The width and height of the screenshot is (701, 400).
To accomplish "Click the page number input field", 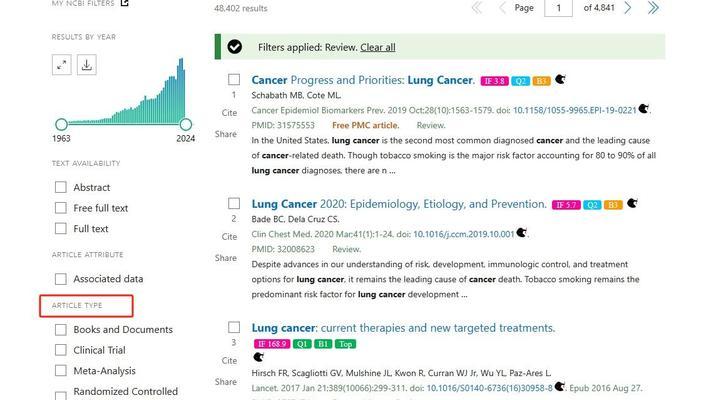I will pyautogui.click(x=558, y=8).
